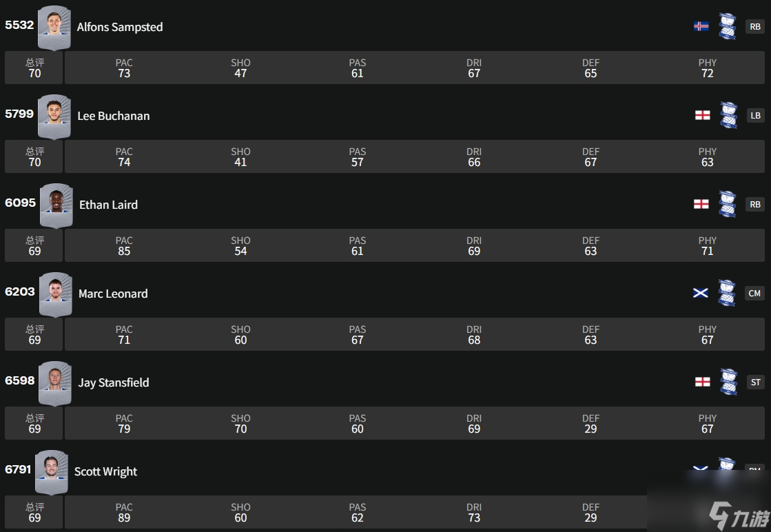The height and width of the screenshot is (532, 771).
Task: Select Ethan Laird's player card image
Action: tap(56, 205)
